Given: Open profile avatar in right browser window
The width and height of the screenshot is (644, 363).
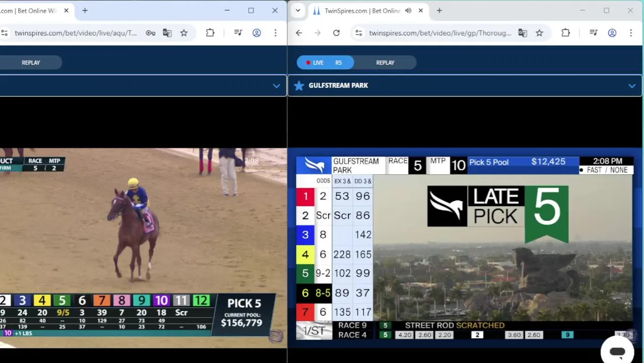Looking at the screenshot, I should pyautogui.click(x=612, y=33).
